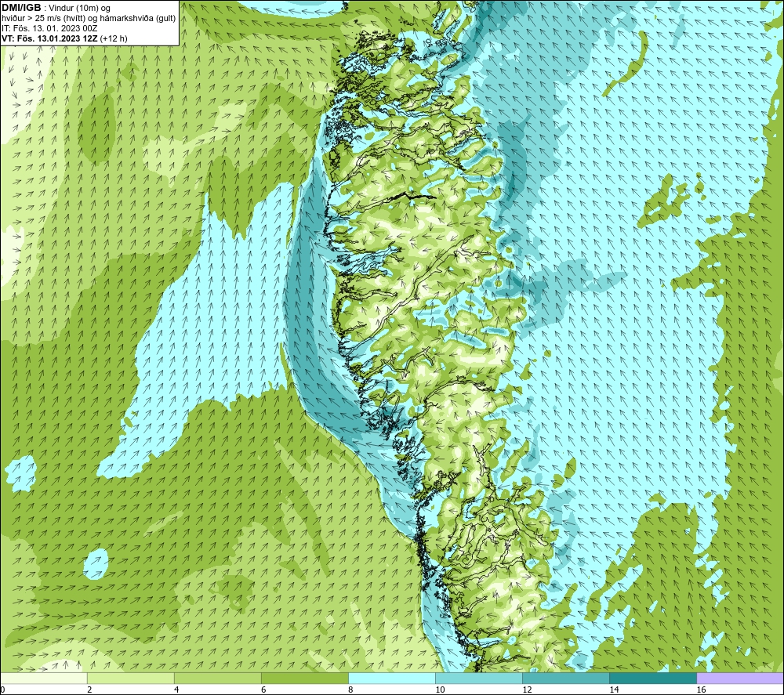
Task: Click the 12–14 m/s legend swatch
Action: (x=566, y=678)
